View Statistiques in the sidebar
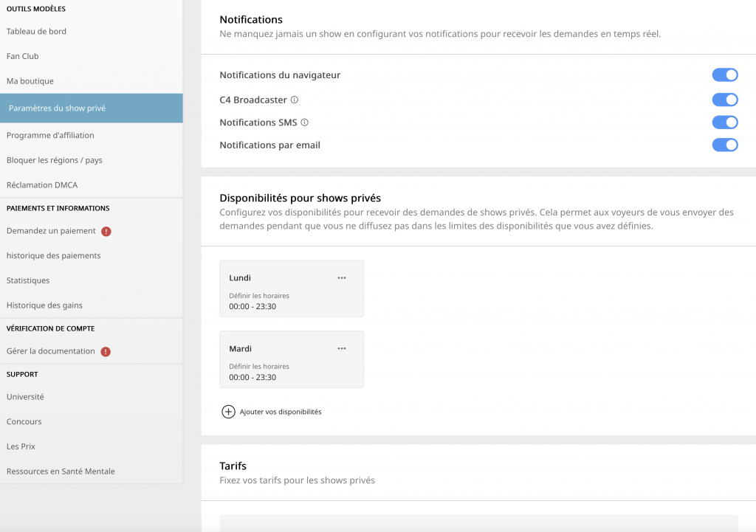Screen dimensions: 756x532 [x=28, y=280]
